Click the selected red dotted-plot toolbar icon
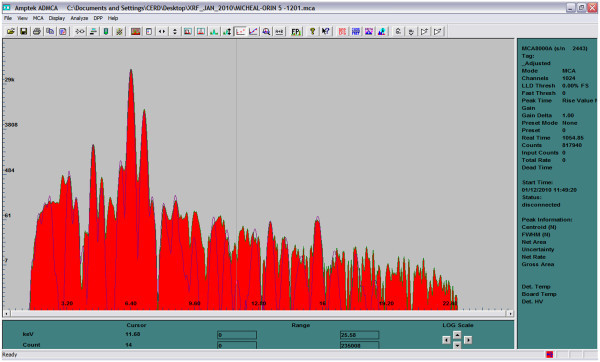Image resolution: width=600 pixels, height=362 pixels. pos(240,31)
